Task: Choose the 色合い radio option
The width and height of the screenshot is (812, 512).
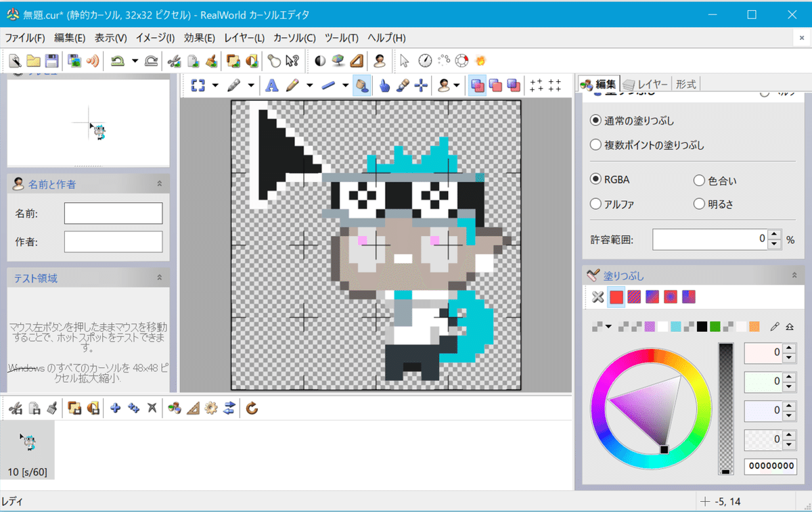Action: (699, 181)
